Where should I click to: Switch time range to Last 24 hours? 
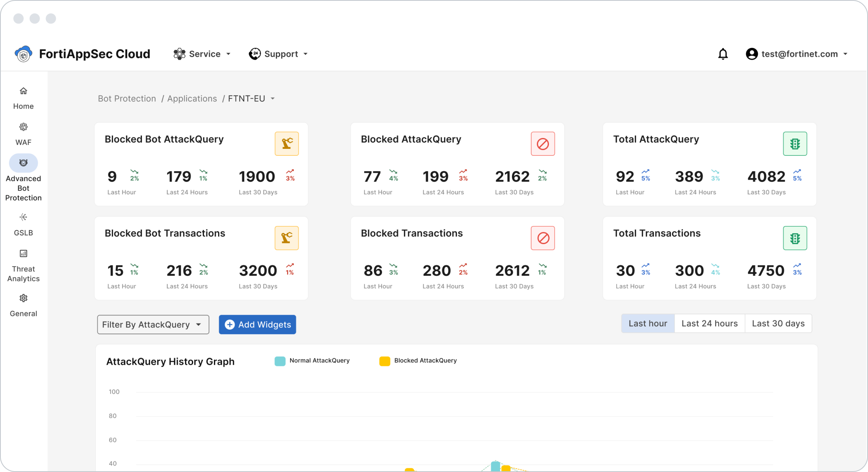(x=709, y=323)
